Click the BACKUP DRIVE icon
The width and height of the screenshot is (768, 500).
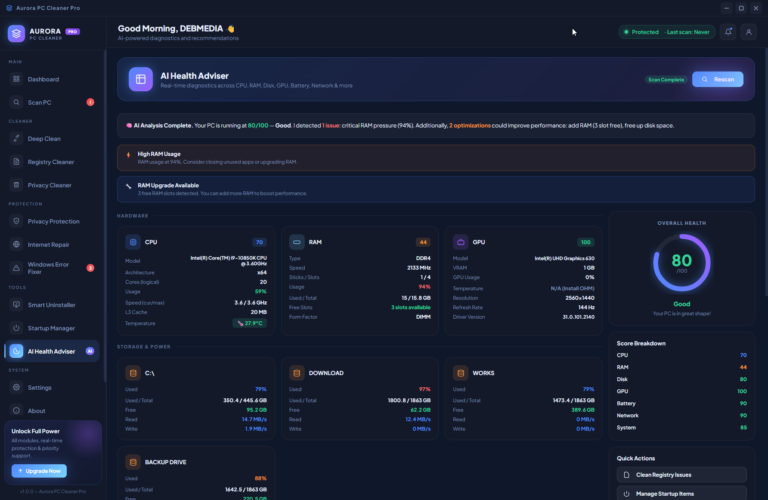pos(133,462)
